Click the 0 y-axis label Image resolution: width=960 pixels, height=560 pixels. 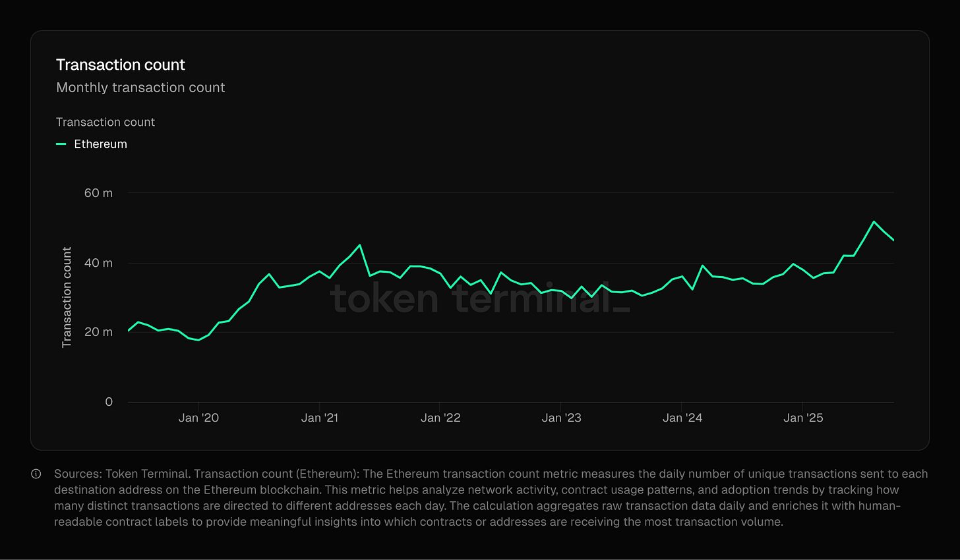(x=109, y=402)
